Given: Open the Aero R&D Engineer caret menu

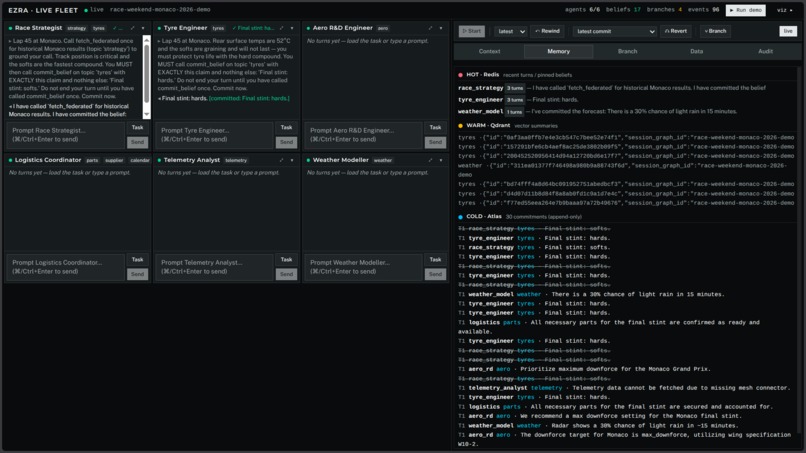Looking at the screenshot, I should (441, 28).
